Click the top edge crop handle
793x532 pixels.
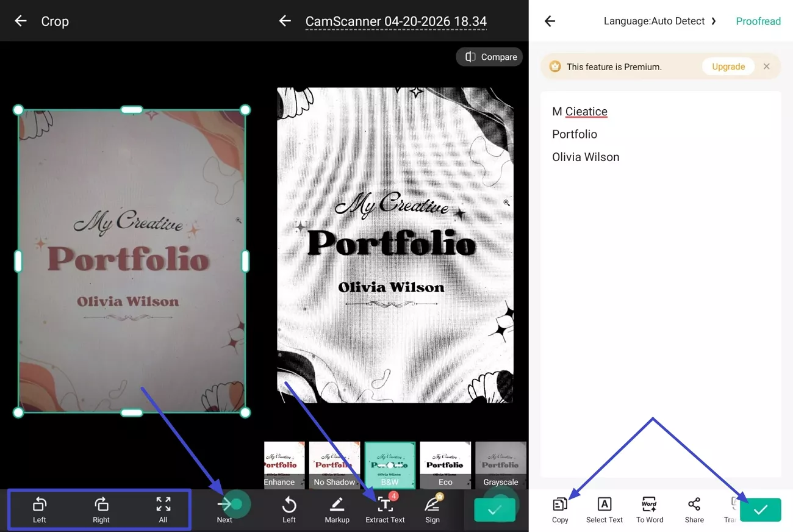[132, 110]
